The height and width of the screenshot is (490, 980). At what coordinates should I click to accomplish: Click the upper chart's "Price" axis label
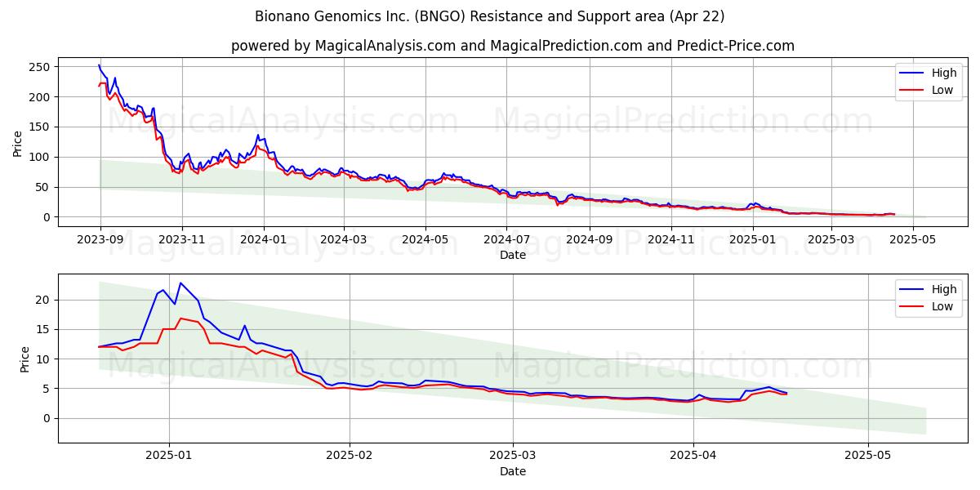point(18,142)
